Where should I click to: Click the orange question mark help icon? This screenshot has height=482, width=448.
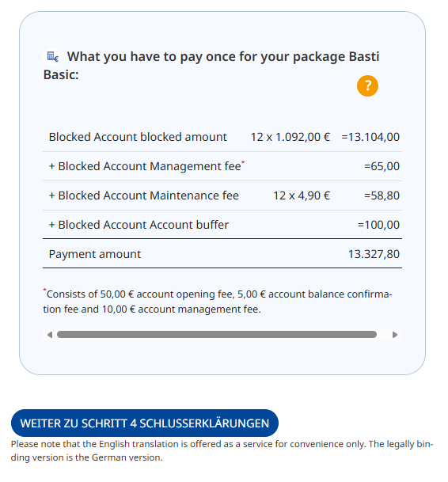pyautogui.click(x=367, y=85)
